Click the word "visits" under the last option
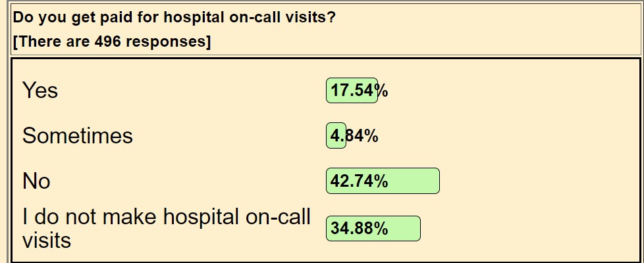 46,240
